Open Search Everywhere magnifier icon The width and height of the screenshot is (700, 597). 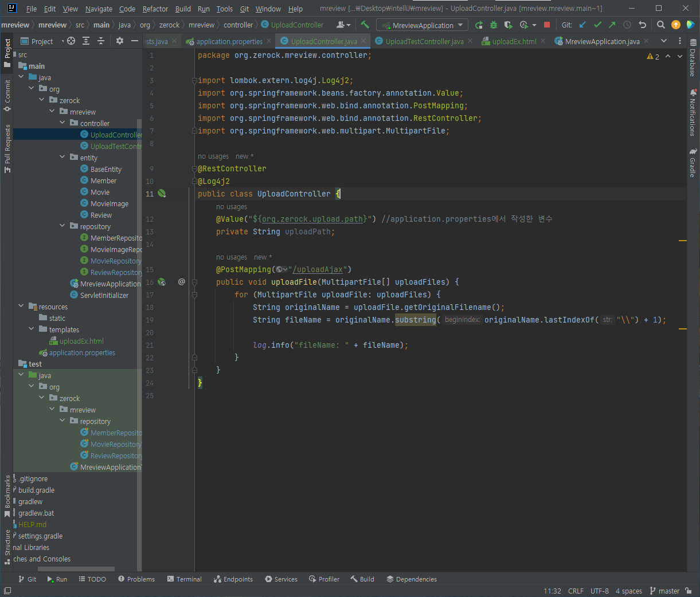pyautogui.click(x=661, y=25)
